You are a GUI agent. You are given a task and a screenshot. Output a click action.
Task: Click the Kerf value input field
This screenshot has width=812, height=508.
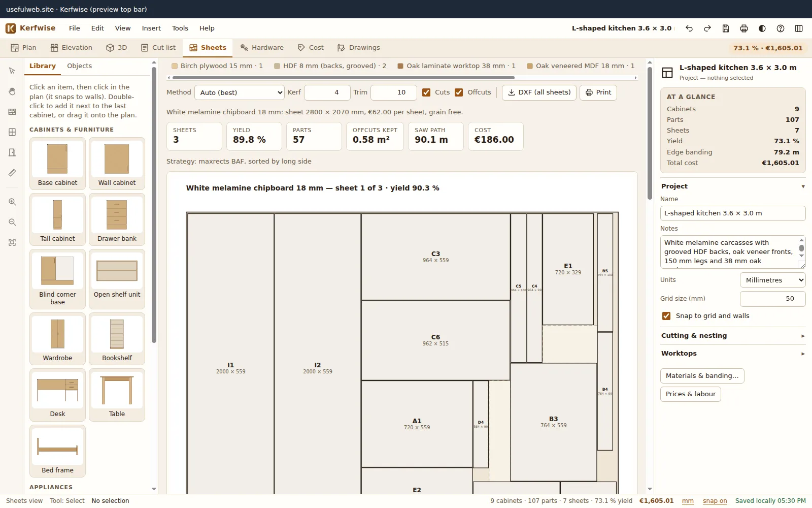[327, 92]
